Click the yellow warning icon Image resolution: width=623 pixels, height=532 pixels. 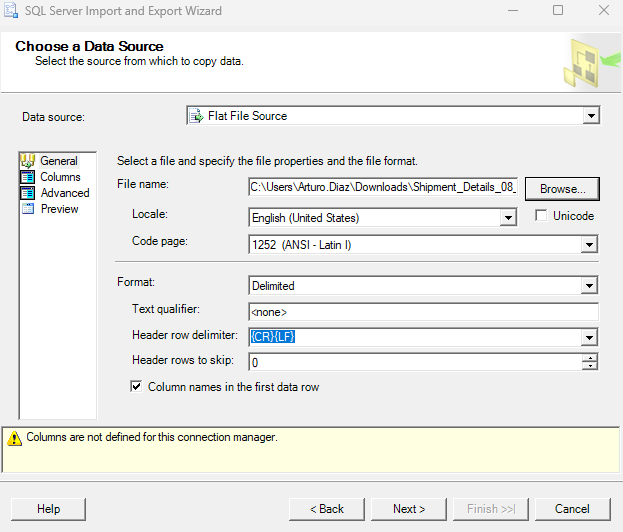(14, 438)
